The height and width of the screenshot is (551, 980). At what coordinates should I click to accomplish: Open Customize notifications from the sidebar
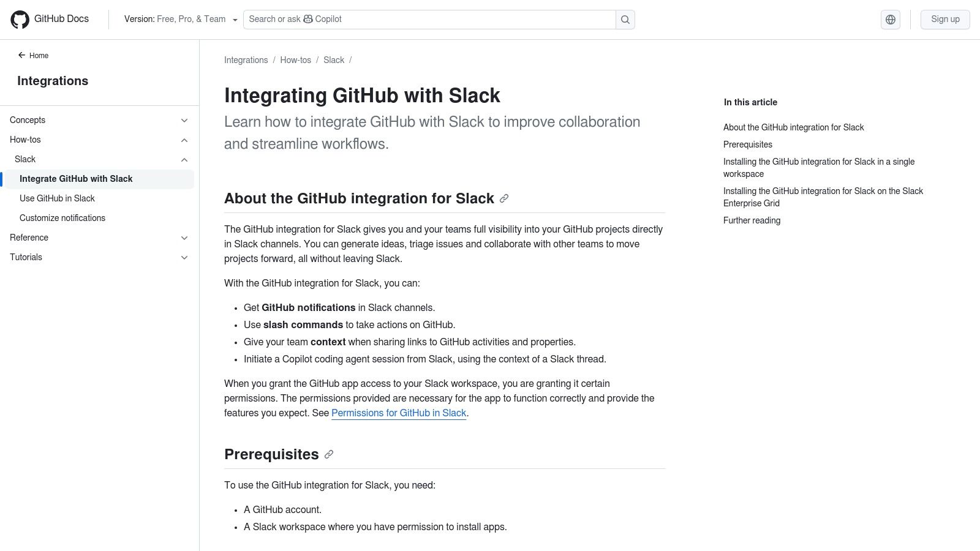[62, 218]
